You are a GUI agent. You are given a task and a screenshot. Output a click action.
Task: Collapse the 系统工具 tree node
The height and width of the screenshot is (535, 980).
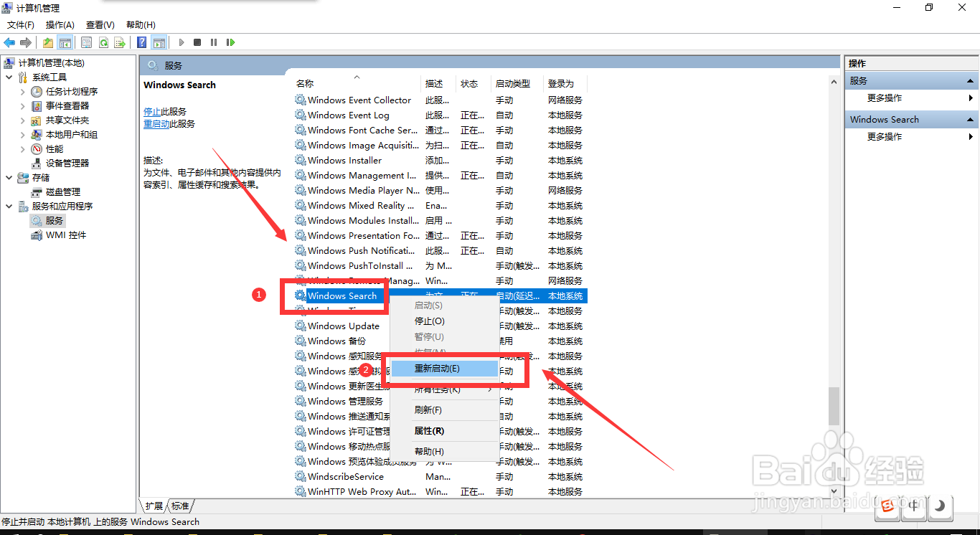[x=9, y=77]
